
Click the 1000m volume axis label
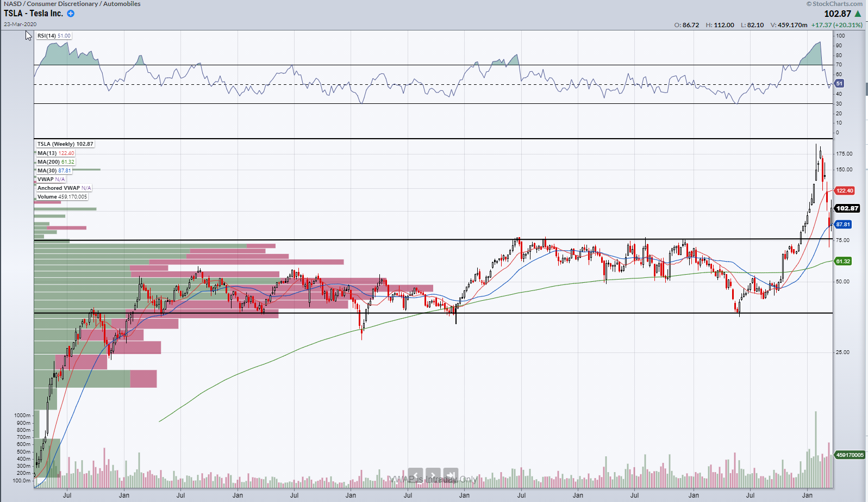[22, 416]
